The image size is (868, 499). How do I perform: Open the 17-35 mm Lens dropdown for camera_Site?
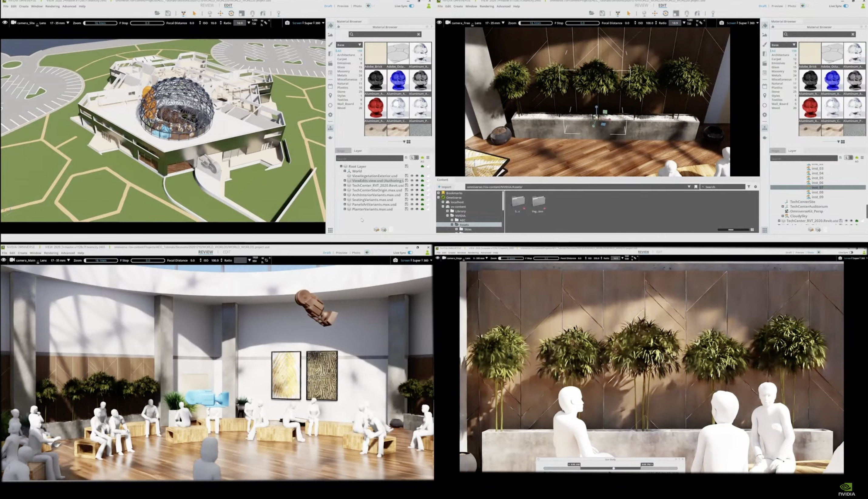pyautogui.click(x=60, y=23)
